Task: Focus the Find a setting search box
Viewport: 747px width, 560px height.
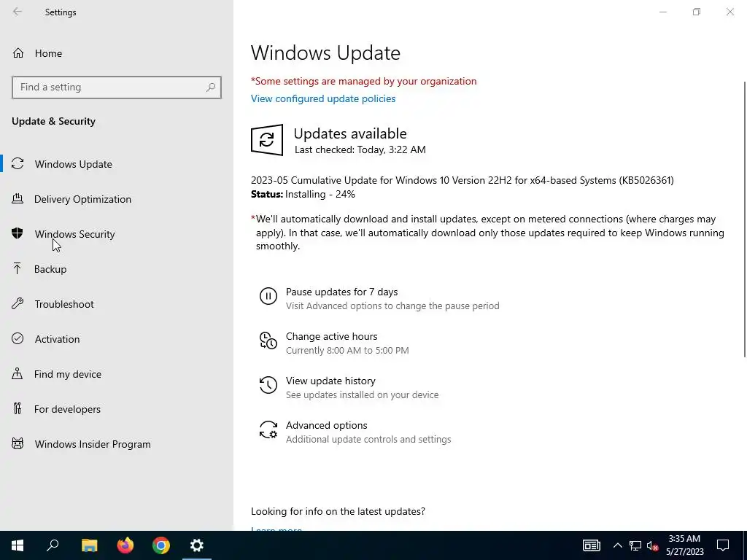Action: [x=117, y=87]
